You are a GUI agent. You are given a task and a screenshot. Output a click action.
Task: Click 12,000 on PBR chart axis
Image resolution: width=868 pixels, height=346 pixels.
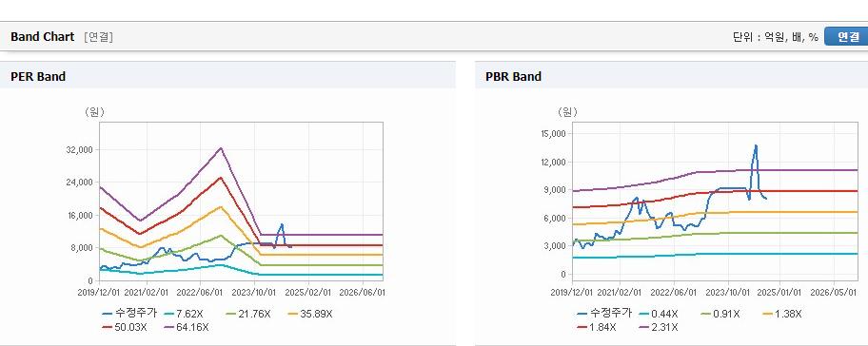tap(555, 162)
